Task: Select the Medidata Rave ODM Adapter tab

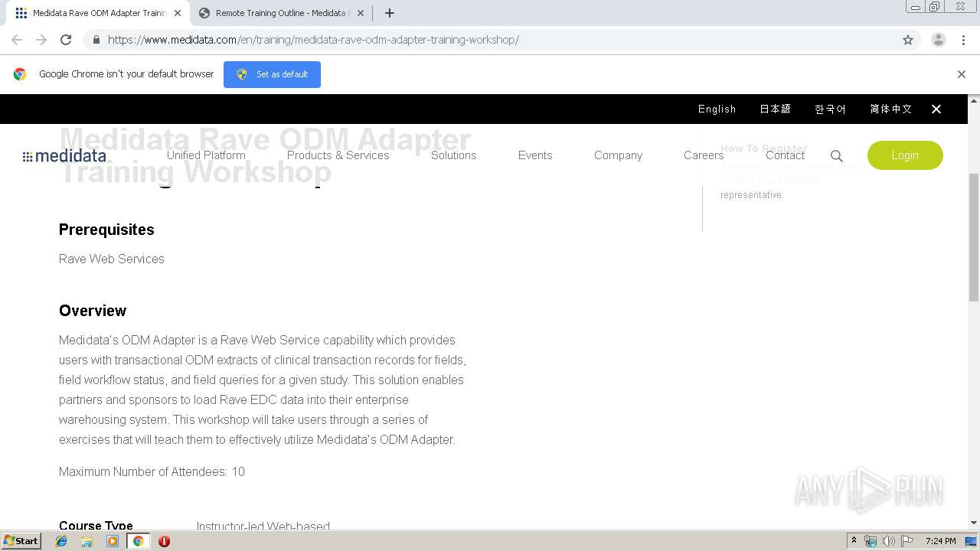Action: (97, 13)
